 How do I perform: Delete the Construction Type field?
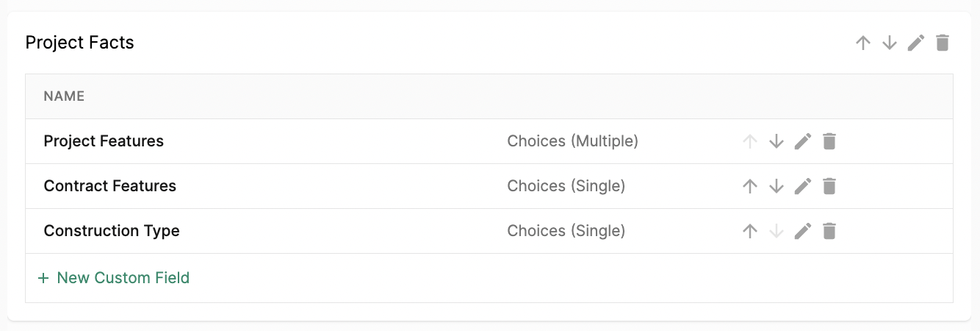[x=829, y=231]
